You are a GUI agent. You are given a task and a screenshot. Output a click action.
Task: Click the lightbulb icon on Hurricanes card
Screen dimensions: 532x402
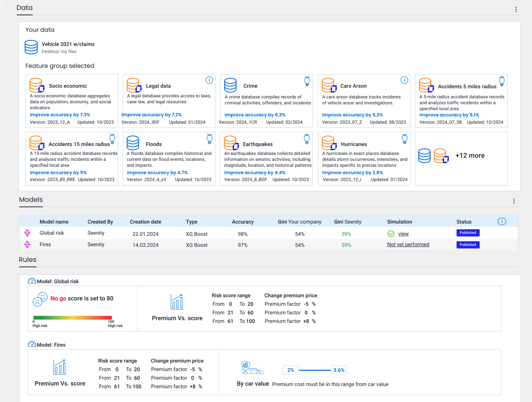click(x=405, y=139)
